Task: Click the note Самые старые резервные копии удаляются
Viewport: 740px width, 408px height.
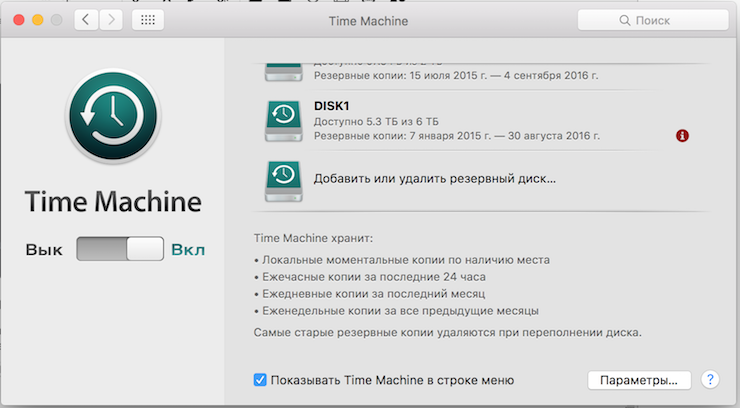Action: point(447,333)
